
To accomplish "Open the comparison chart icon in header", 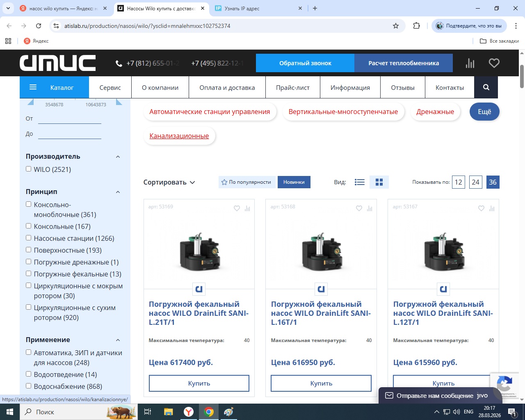I will [x=470, y=63].
